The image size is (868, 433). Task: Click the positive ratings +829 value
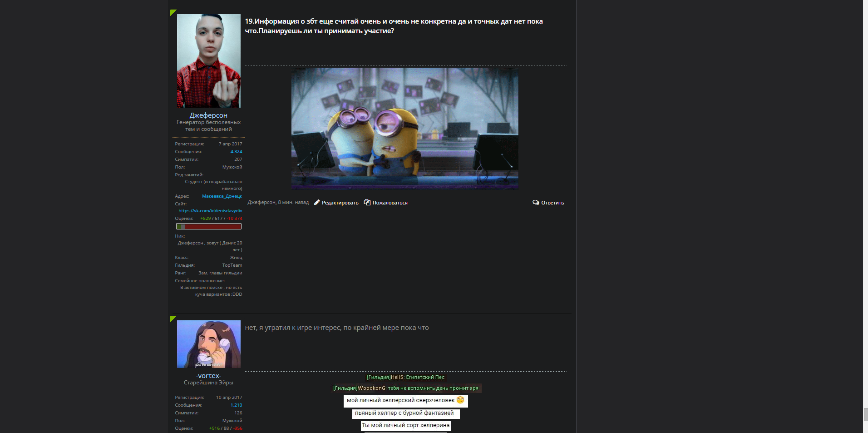[x=206, y=219]
